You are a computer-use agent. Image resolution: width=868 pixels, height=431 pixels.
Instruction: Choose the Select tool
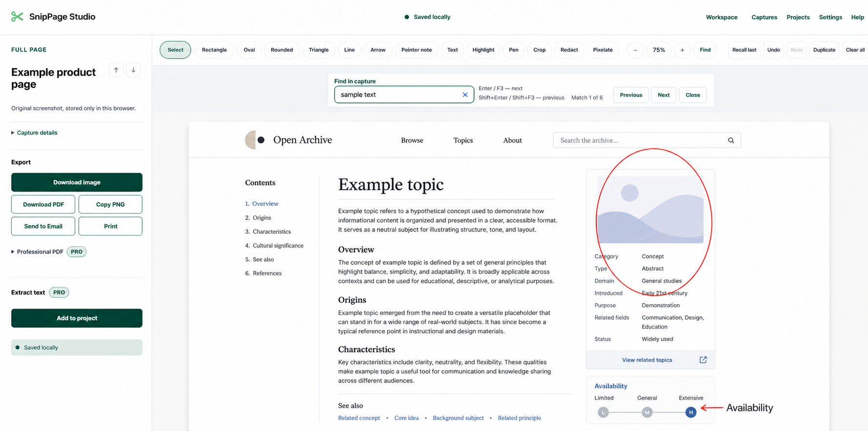(x=175, y=50)
